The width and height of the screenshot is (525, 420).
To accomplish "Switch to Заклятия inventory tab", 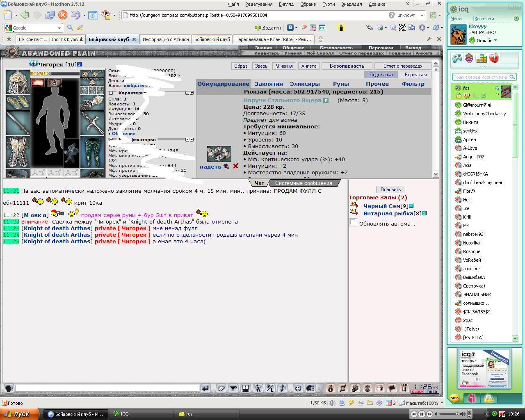I will [269, 84].
